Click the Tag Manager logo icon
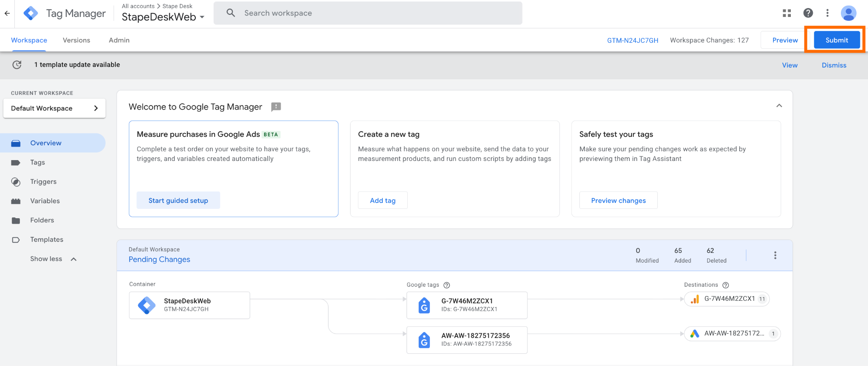Image resolution: width=868 pixels, height=366 pixels. 31,13
